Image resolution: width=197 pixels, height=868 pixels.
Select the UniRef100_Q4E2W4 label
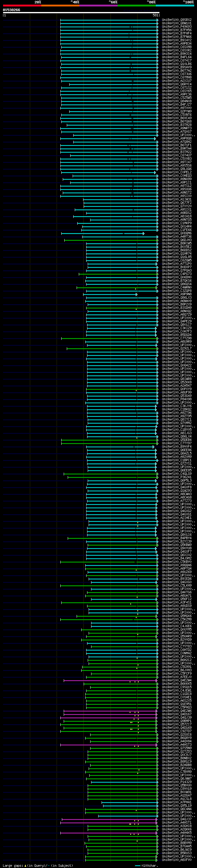pyautogui.click(x=177, y=680)
